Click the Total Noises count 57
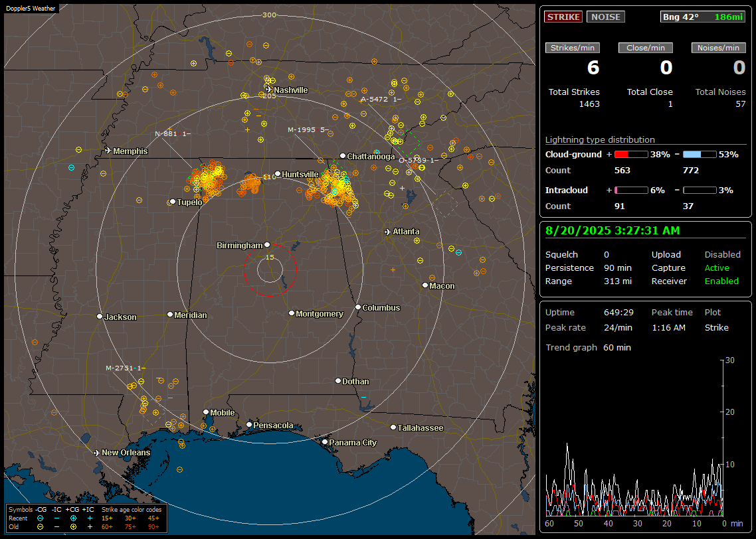The height and width of the screenshot is (539, 756). tap(741, 104)
